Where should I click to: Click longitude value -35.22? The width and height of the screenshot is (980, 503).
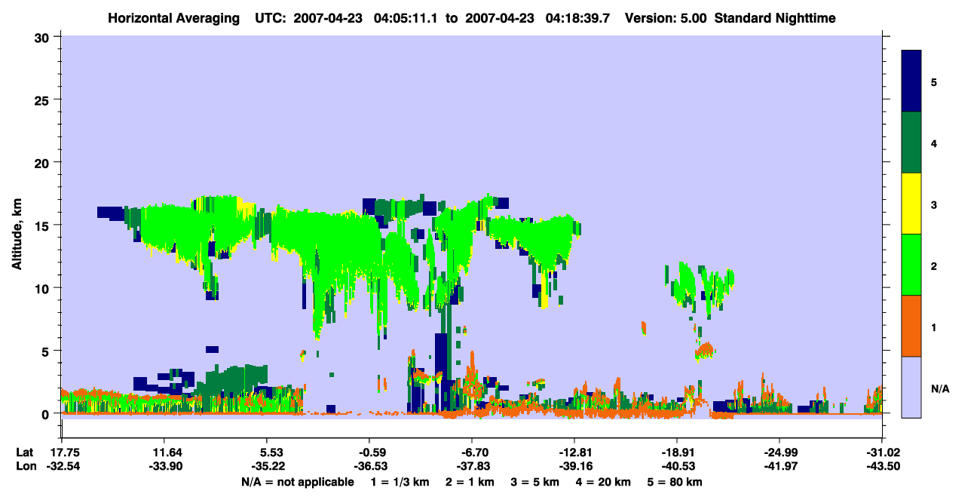point(267,466)
